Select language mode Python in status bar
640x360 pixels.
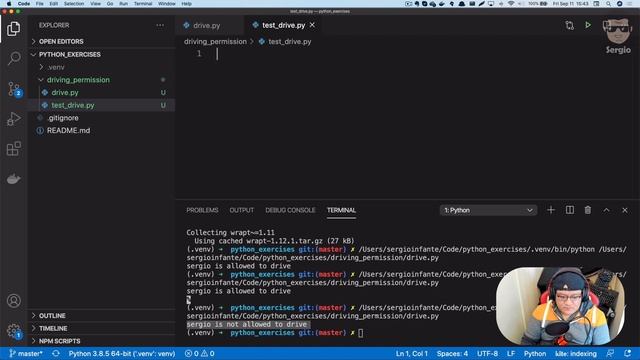pos(535,353)
